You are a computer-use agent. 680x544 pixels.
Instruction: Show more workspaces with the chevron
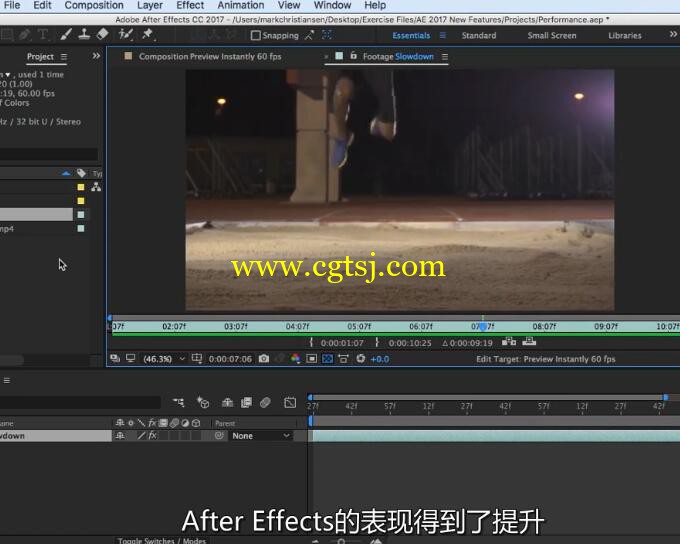pos(673,34)
